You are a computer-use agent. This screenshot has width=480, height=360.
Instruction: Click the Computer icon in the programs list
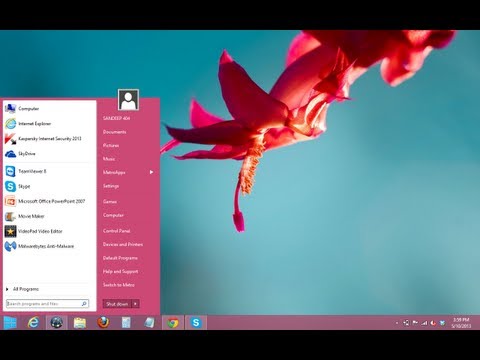[x=10, y=109]
